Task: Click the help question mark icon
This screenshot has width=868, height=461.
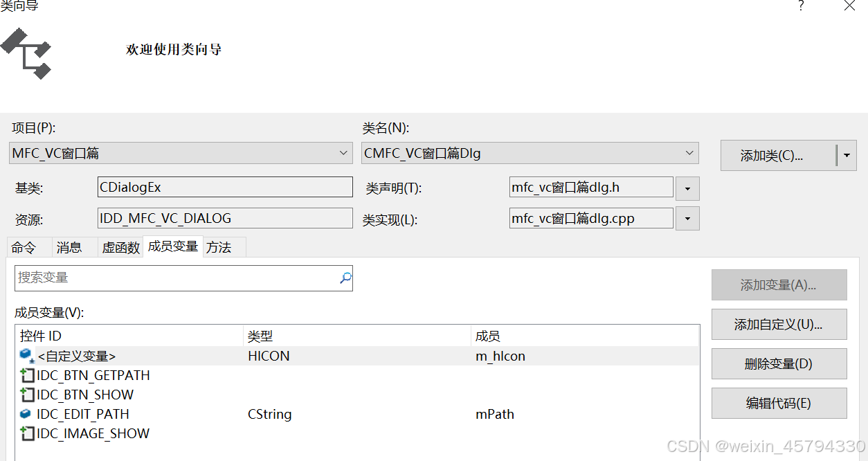Action: pyautogui.click(x=801, y=6)
